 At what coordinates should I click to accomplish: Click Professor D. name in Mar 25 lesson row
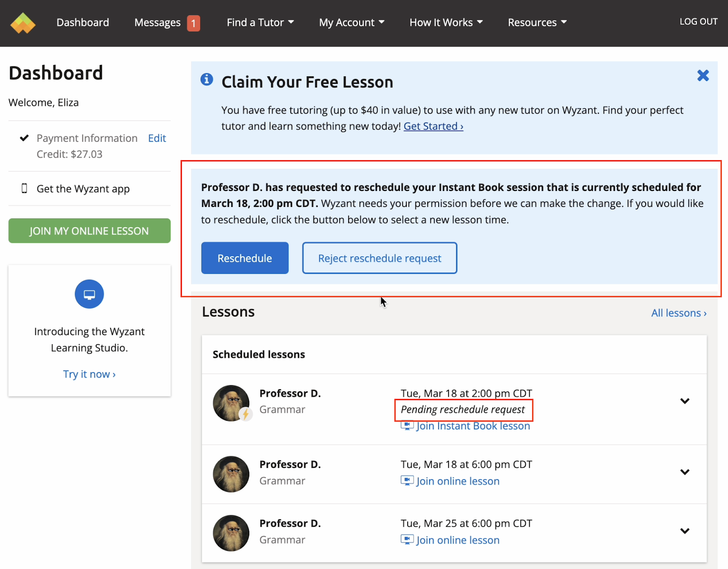(290, 524)
